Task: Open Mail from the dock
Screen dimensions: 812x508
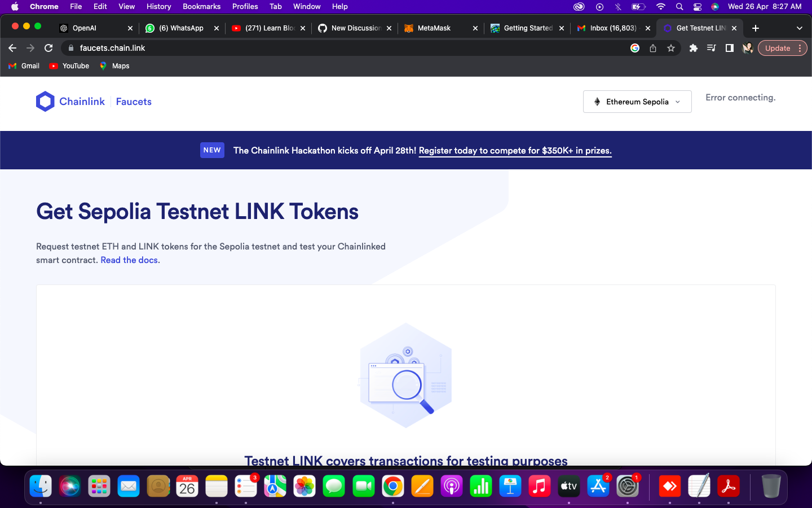Action: coord(129,486)
